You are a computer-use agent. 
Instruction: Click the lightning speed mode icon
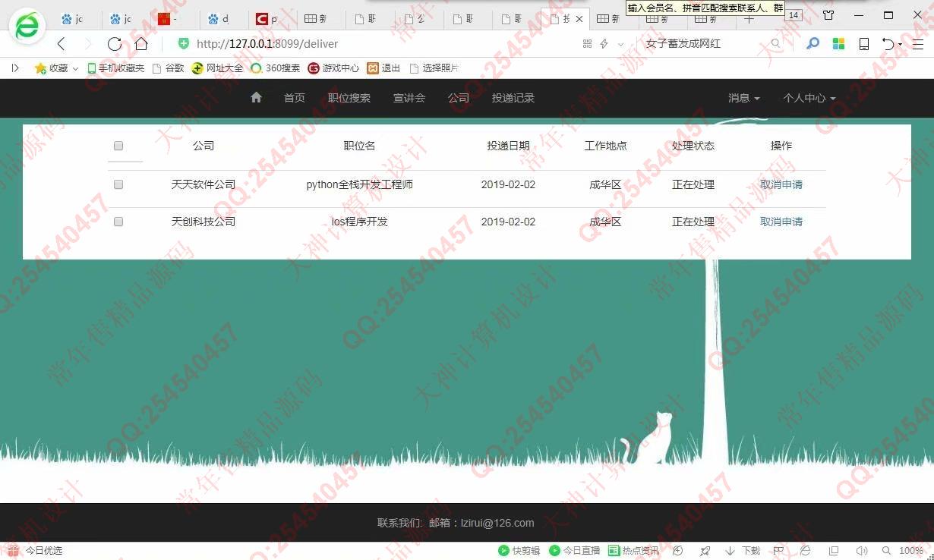tap(604, 44)
